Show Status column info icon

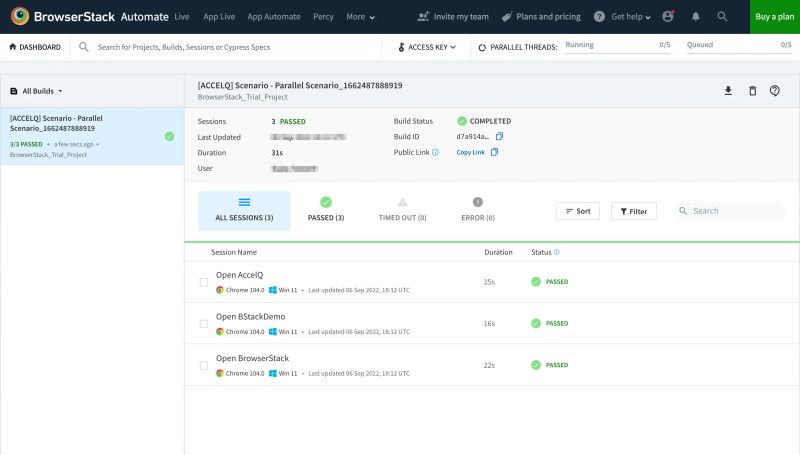tap(557, 252)
